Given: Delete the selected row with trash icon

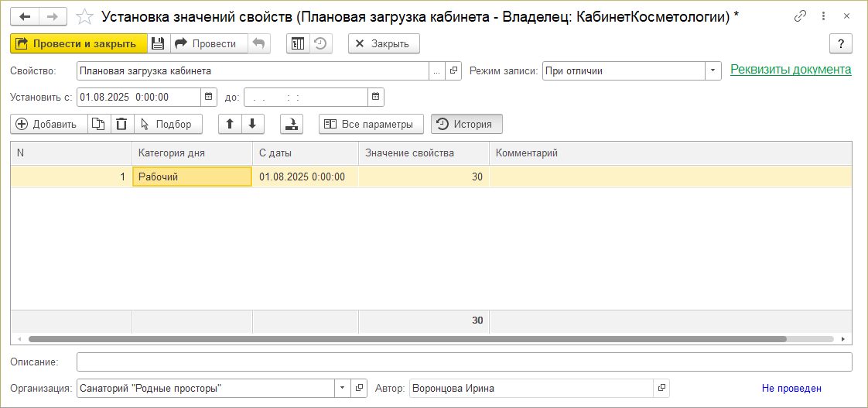Looking at the screenshot, I should click(121, 124).
